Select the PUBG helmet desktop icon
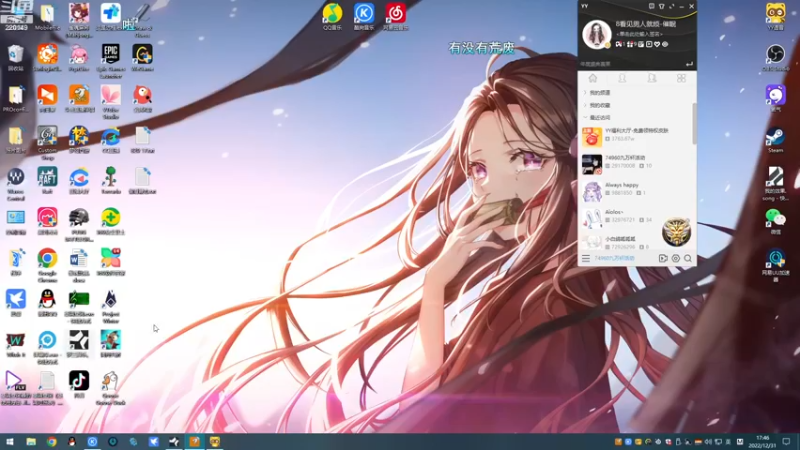This screenshot has height=450, width=800. pyautogui.click(x=79, y=225)
